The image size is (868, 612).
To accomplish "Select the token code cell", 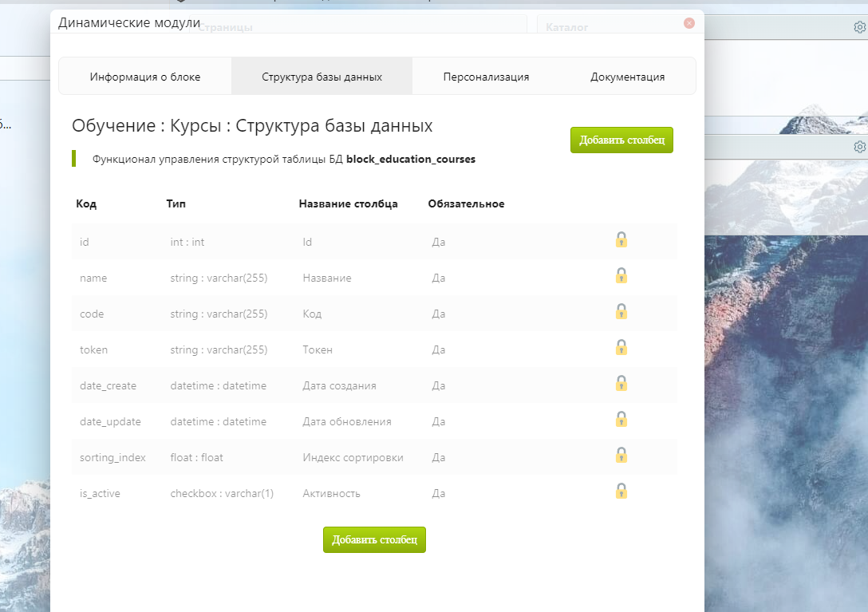I will (x=93, y=350).
